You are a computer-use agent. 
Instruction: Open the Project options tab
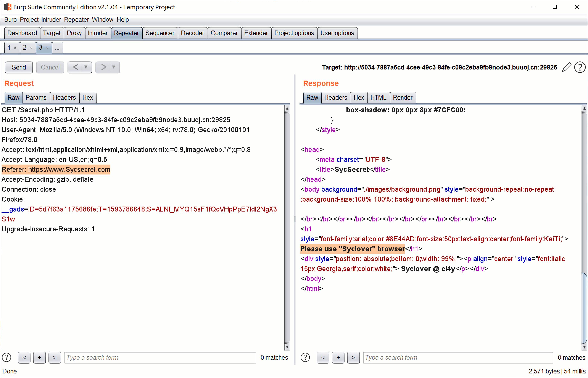[294, 33]
